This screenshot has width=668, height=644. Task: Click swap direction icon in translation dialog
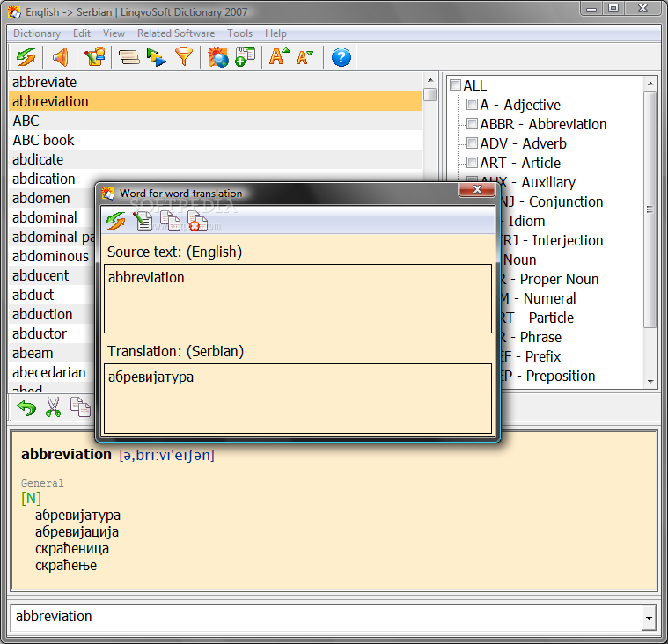tap(115, 221)
